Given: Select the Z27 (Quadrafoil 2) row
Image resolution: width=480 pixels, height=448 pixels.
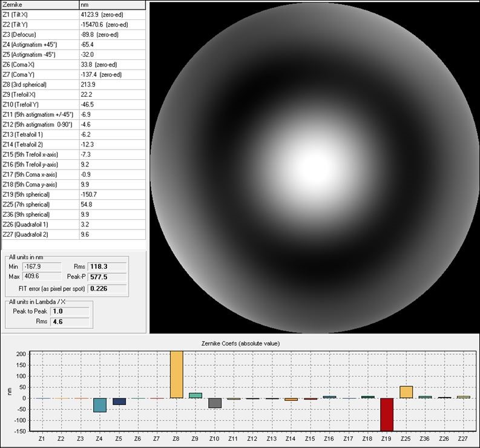Looking at the screenshot, I should tap(73, 234).
